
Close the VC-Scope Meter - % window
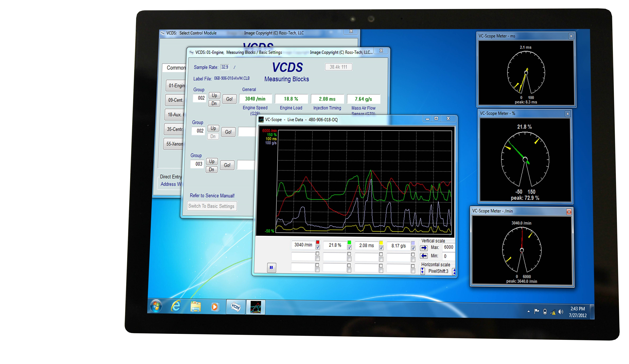point(568,114)
